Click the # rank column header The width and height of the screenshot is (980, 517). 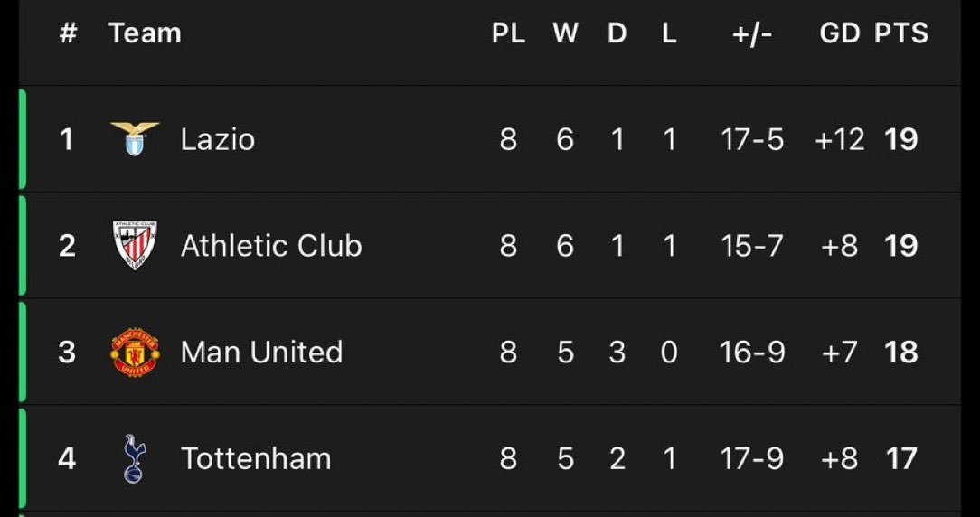pyautogui.click(x=68, y=33)
